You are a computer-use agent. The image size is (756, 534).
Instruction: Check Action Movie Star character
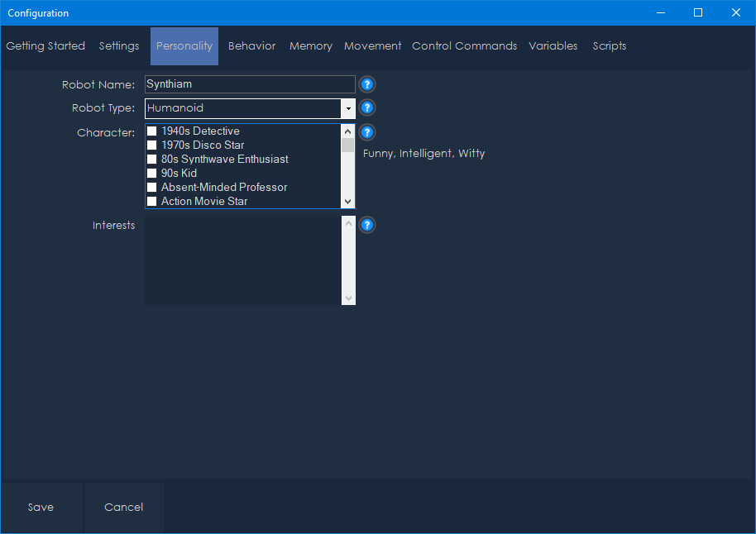tap(152, 202)
